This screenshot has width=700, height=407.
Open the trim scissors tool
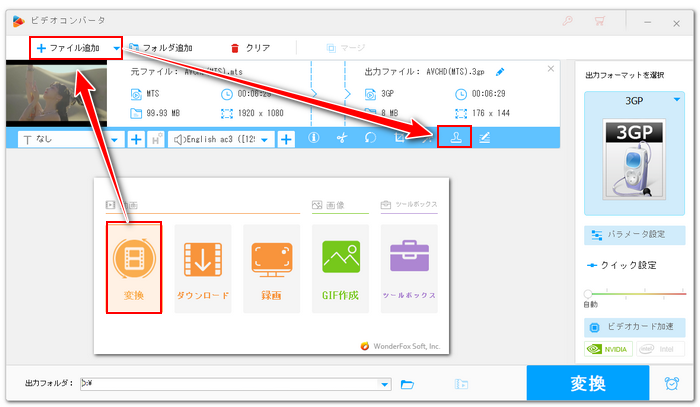341,139
